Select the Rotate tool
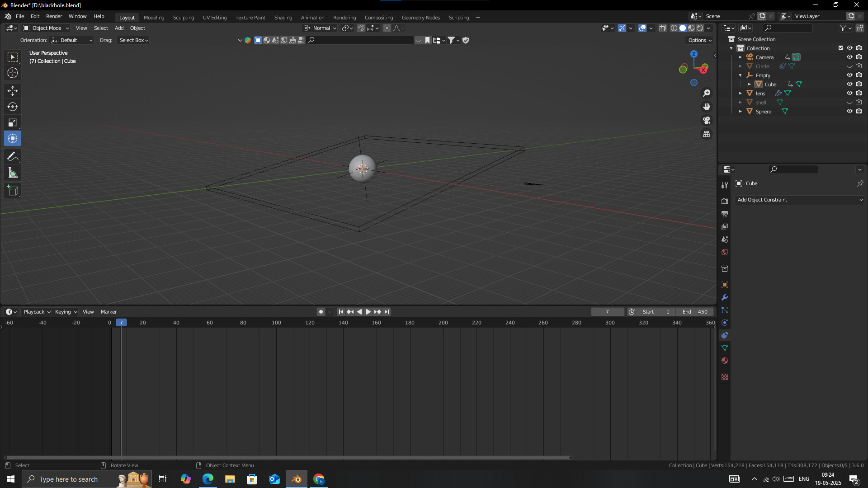868x488 pixels. 13,107
